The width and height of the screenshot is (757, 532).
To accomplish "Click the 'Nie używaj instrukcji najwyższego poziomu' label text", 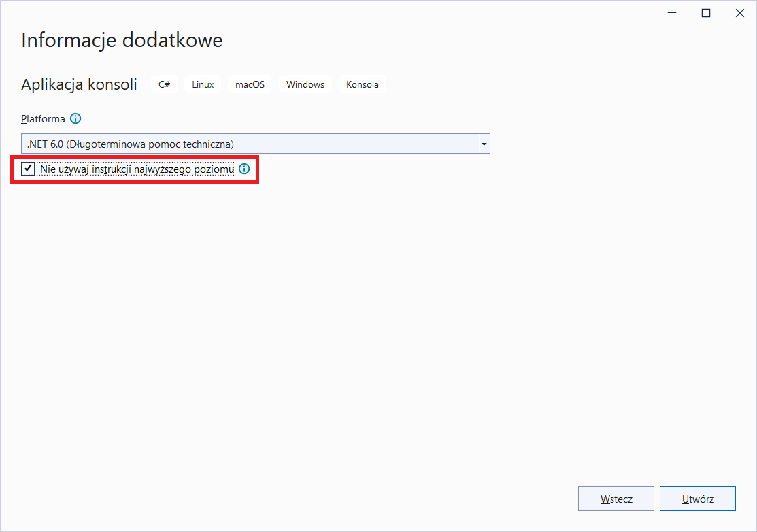I will point(137,169).
